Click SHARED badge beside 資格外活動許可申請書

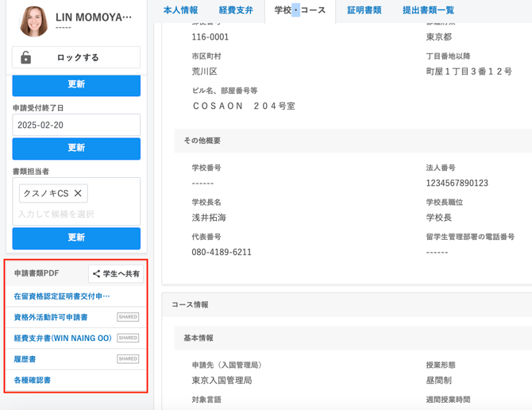128,317
